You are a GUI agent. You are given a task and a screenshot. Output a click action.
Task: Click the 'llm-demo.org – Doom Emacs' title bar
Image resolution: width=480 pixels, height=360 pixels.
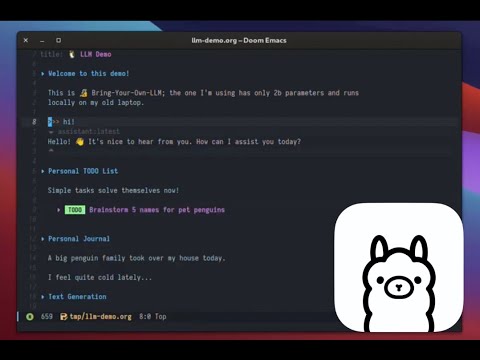[x=239, y=40]
